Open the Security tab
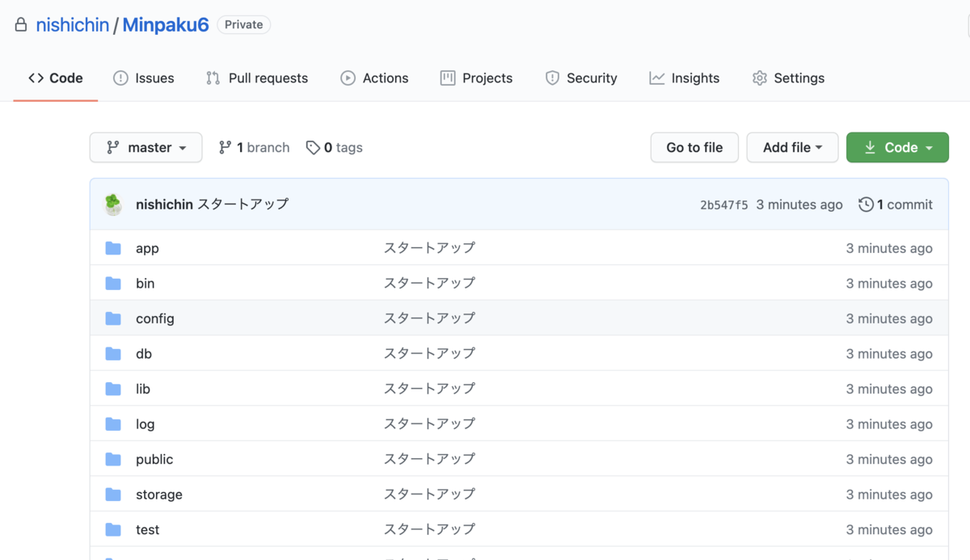970x560 pixels. click(x=581, y=78)
